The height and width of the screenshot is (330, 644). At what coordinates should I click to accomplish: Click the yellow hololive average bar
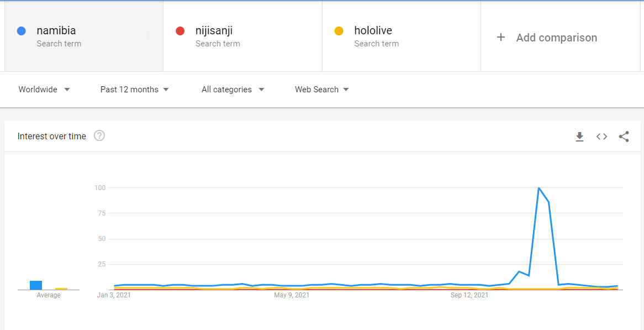click(x=61, y=289)
